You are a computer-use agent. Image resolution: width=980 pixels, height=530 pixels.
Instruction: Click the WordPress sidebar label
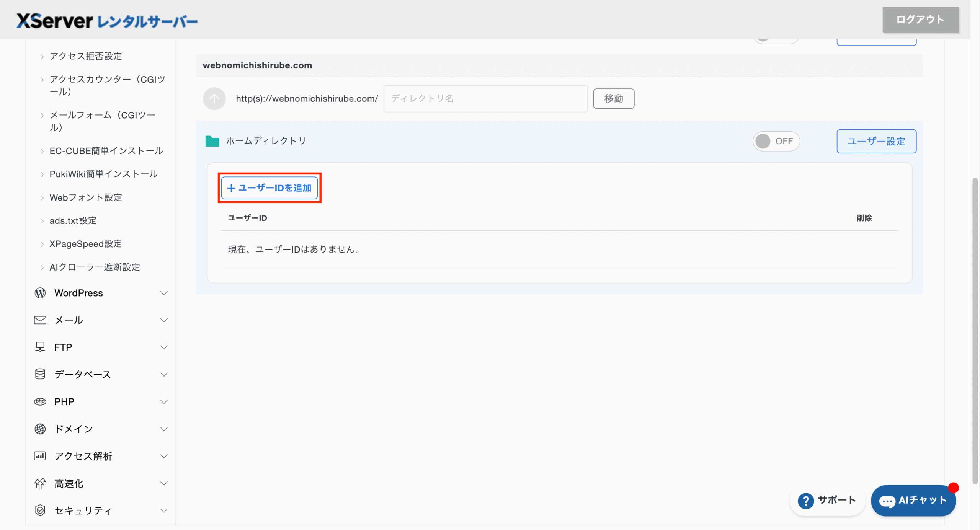tap(78, 293)
